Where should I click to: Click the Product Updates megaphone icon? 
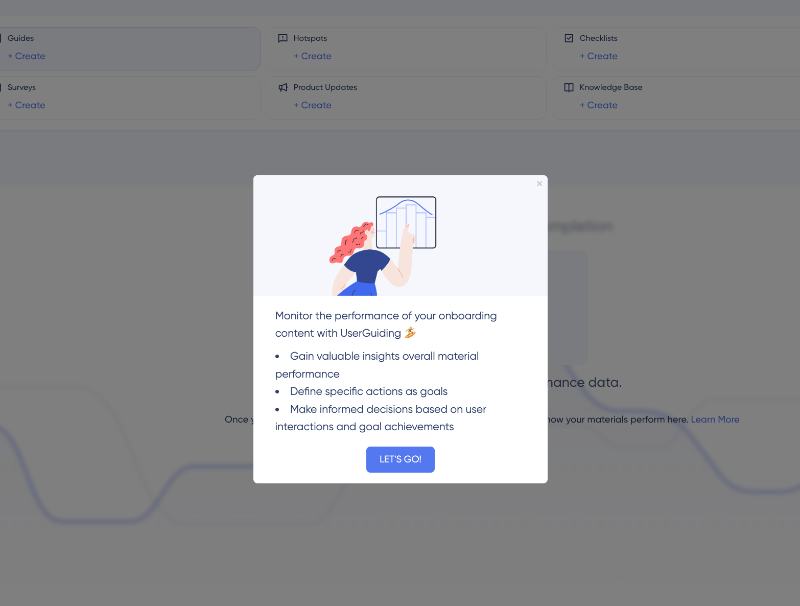pyautogui.click(x=281, y=87)
